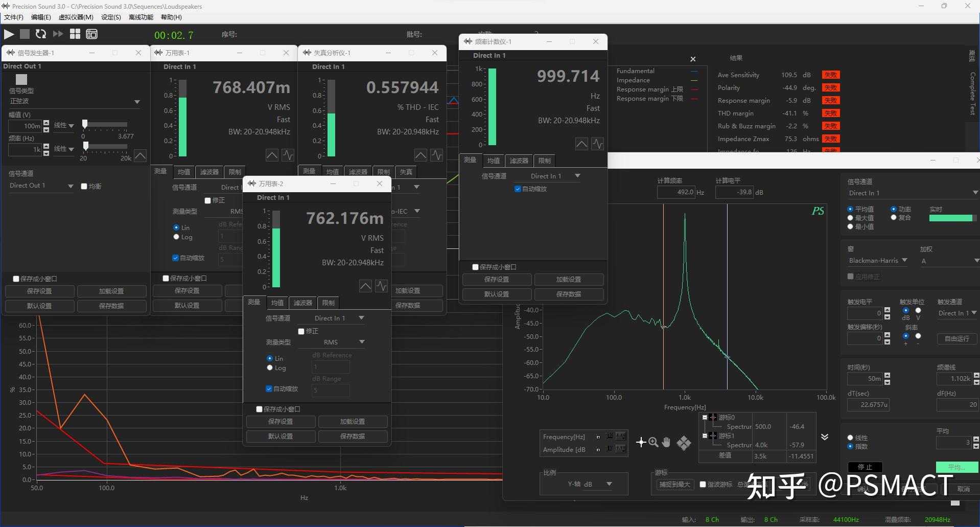This screenshot has height=527, width=980.
Task: Select the 复合 radio button
Action: [894, 218]
